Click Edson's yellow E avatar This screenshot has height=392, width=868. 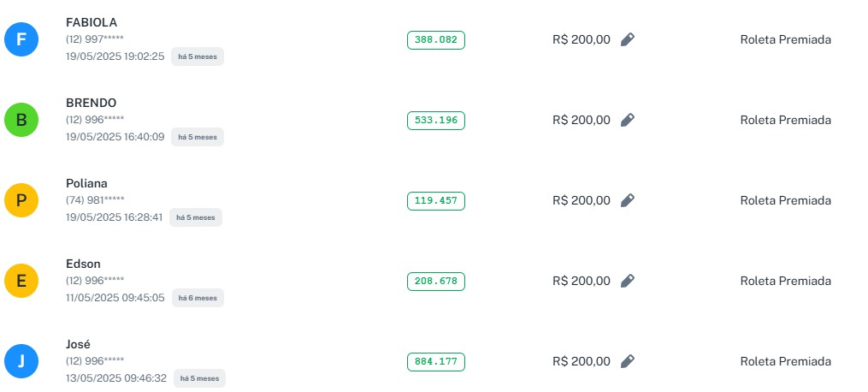21,282
